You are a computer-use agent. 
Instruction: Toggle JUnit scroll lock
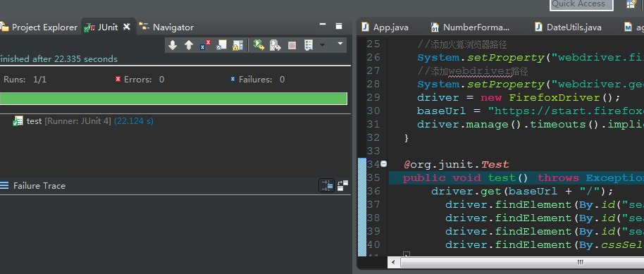238,45
